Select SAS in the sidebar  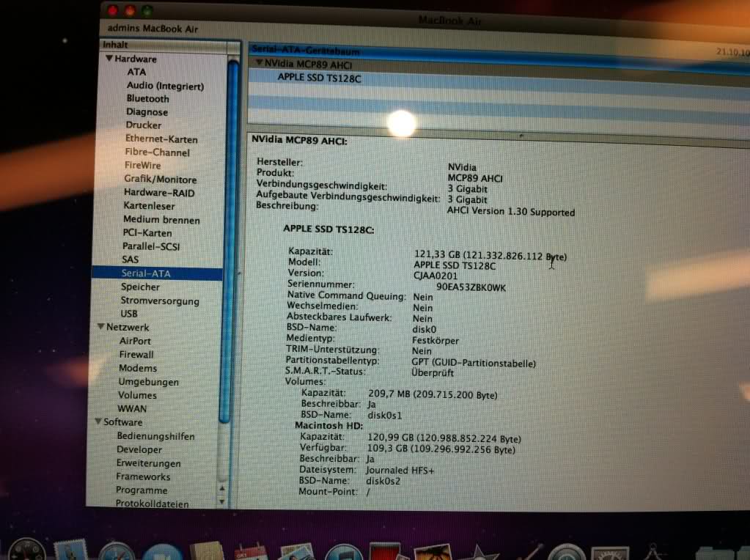[x=130, y=259]
